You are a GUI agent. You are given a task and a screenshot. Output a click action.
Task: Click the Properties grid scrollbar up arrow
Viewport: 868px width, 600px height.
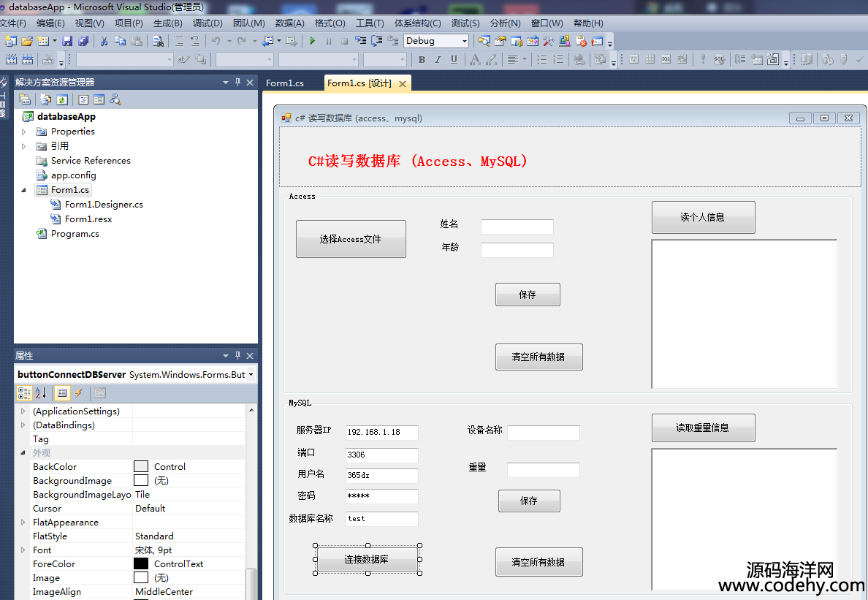pyautogui.click(x=251, y=410)
